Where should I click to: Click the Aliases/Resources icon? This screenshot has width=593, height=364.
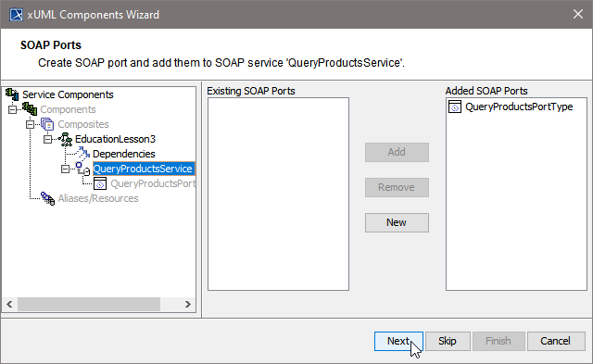coord(47,198)
